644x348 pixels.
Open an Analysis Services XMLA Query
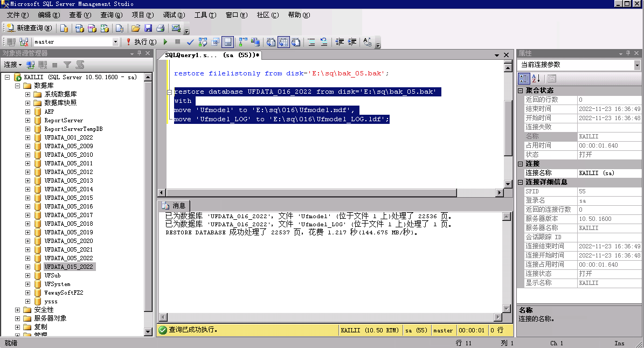105,28
